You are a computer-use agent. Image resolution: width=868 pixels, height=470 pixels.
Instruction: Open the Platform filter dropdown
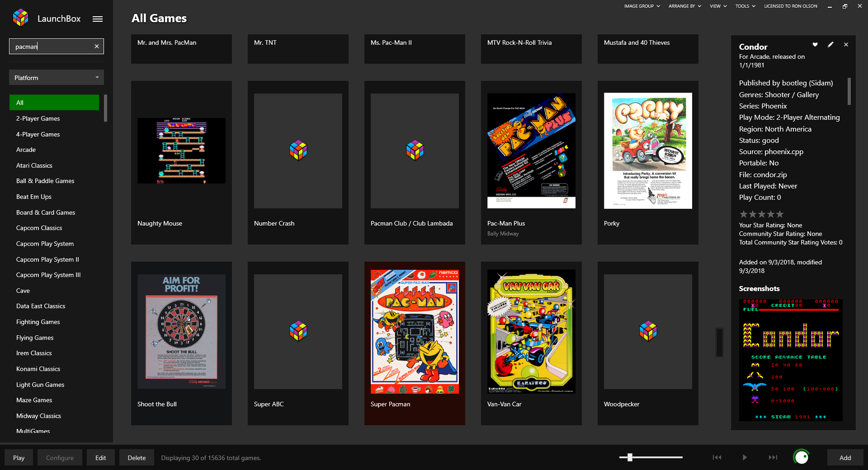coord(57,77)
